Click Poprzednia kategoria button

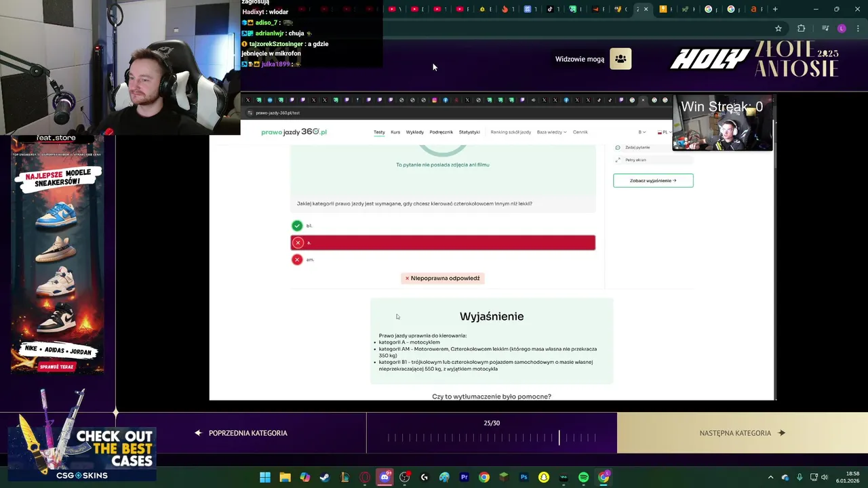[x=241, y=433]
